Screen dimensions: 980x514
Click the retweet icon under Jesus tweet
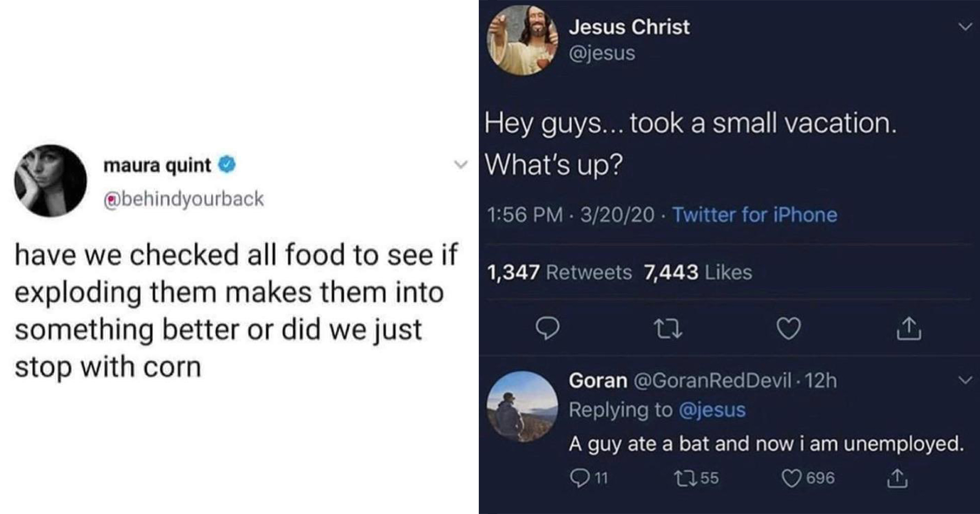point(669,329)
